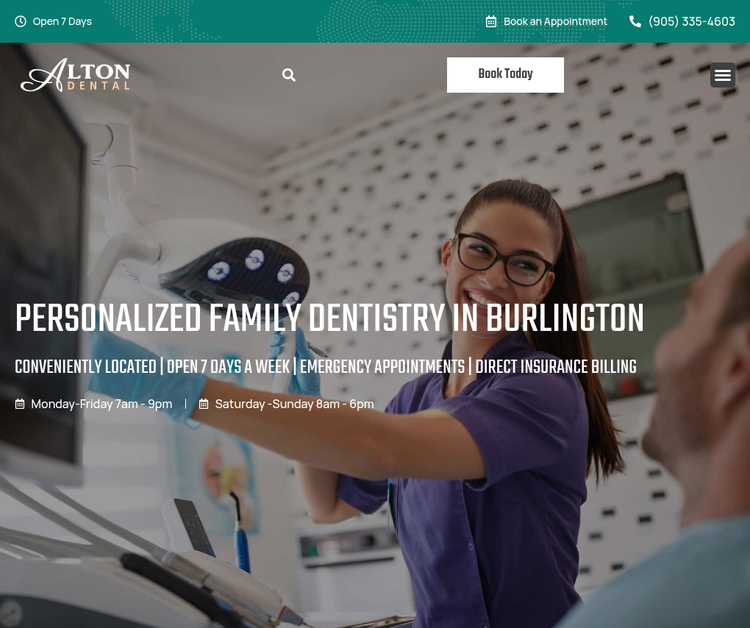Click the calendar icon beside Monday-Friday hours
750x628 pixels.
pyautogui.click(x=20, y=404)
